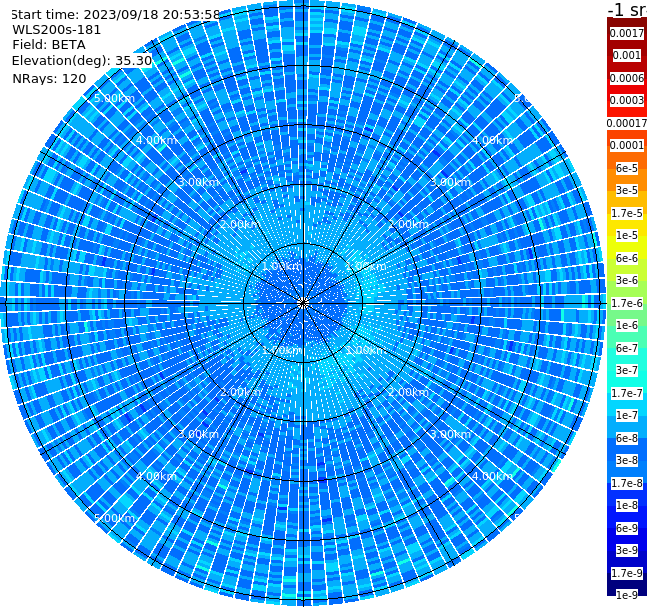Click the 1.7e-6 colorbar label
647x607 pixels.
(627, 303)
